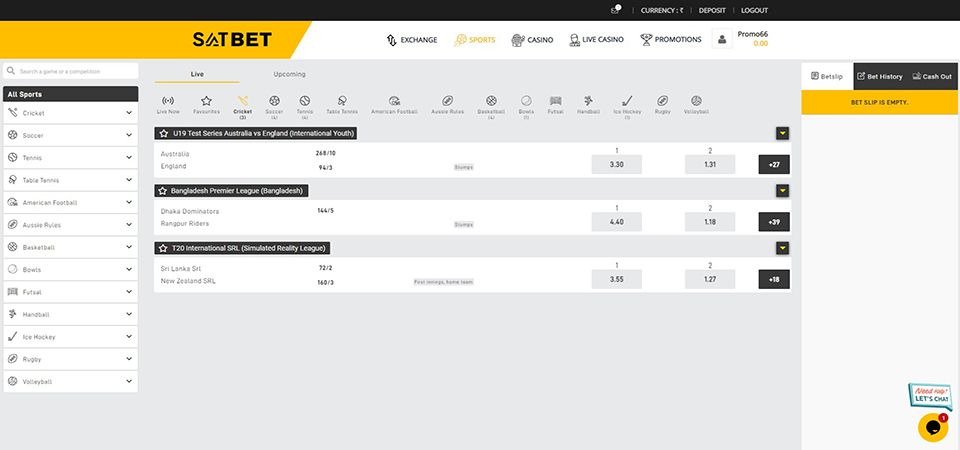Go to the Casino section
Image resolution: width=960 pixels, height=450 pixels.
point(532,40)
